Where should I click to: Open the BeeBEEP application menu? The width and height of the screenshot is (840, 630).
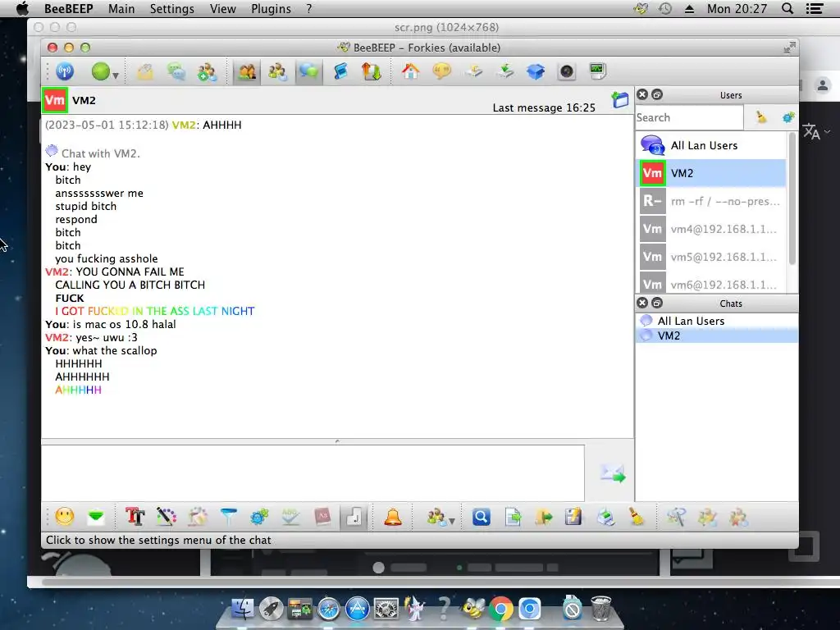coord(69,8)
